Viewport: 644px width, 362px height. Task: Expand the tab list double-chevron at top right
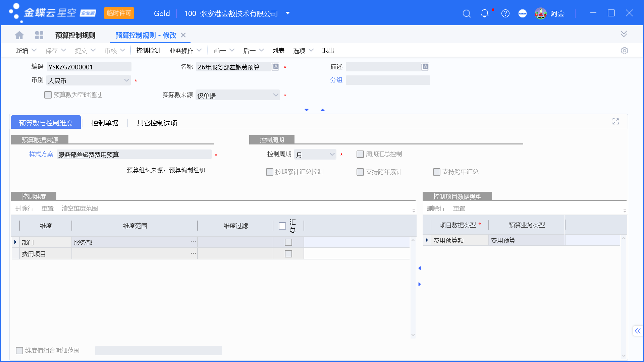(x=624, y=34)
